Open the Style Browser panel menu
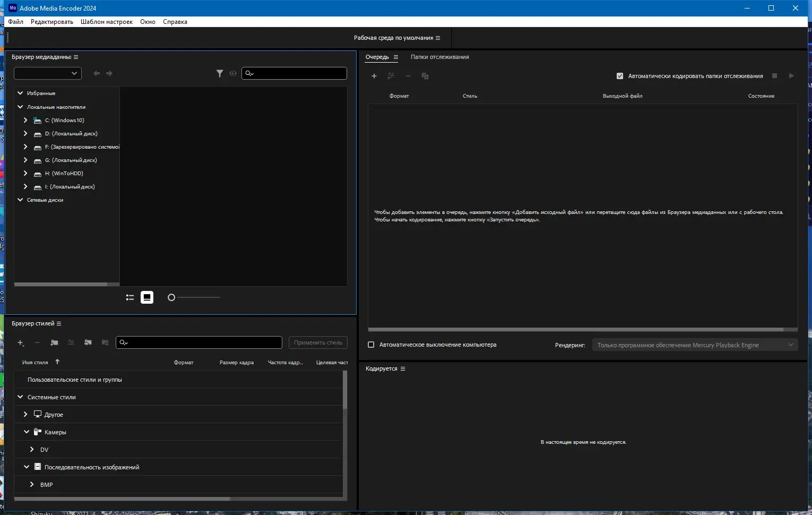This screenshot has height=515, width=812. pyautogui.click(x=59, y=323)
